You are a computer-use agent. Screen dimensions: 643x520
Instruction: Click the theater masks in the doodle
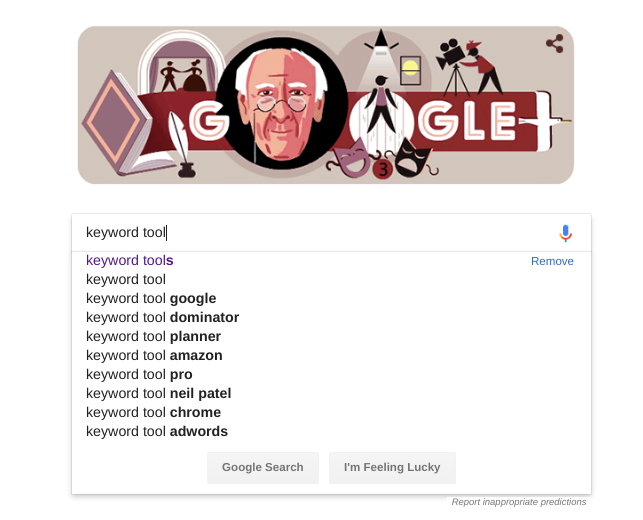[383, 159]
